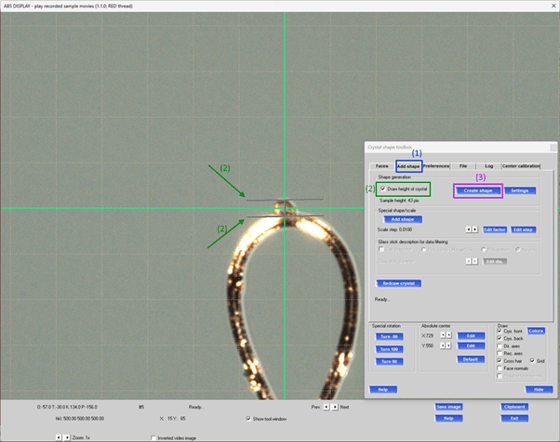This screenshot has height=442, width=560.
Task: Go to the next frame arrow
Action: [x=335, y=407]
